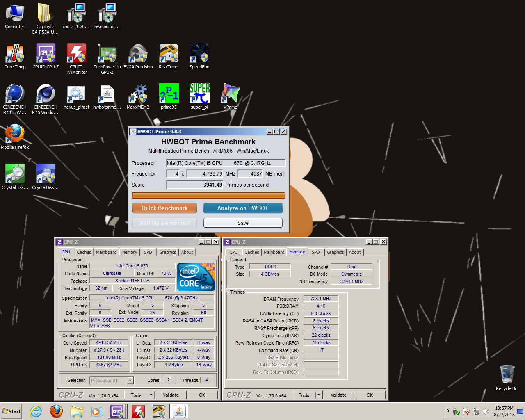
Task: Open the first CrystalDisk shortcut with the green gauge
Action: [x=15, y=177]
